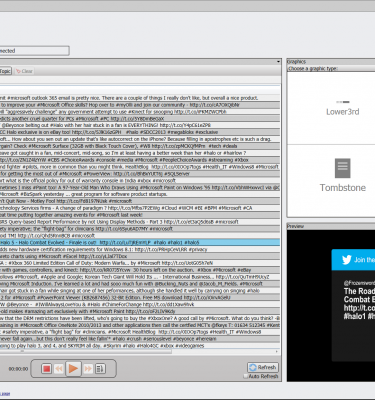This screenshot has height=400, width=375.
Task: Enable the Auto Refresh checkbox
Action: click(246, 376)
